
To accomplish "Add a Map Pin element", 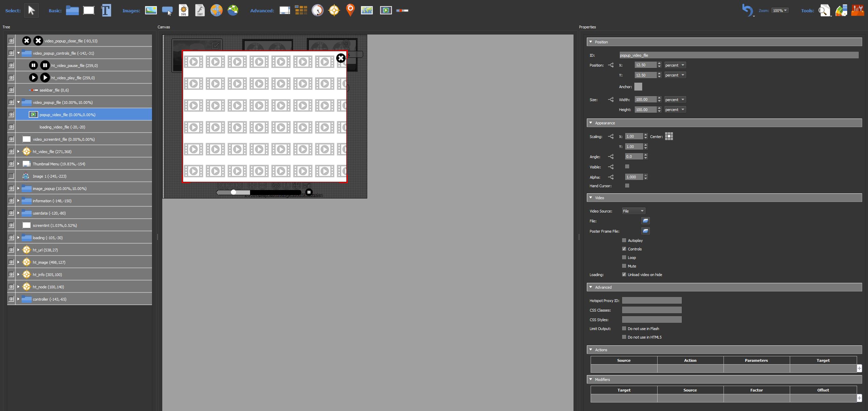I will pos(350,11).
